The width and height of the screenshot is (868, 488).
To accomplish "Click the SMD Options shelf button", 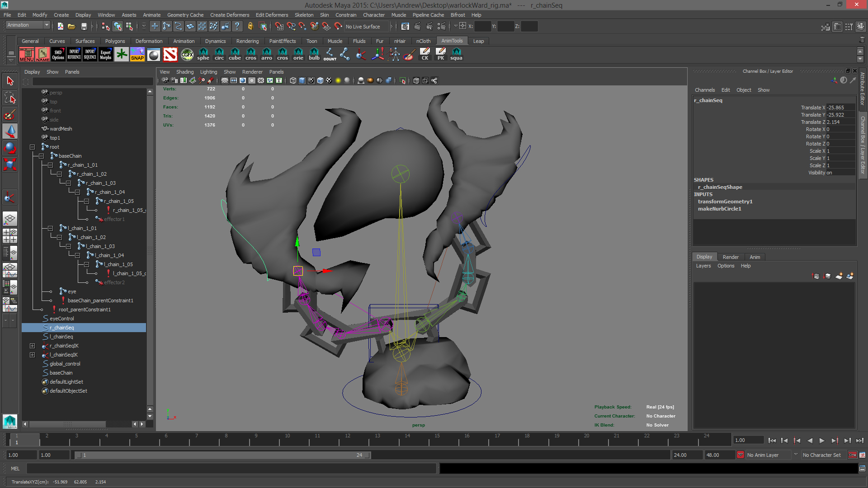I will pos(58,55).
